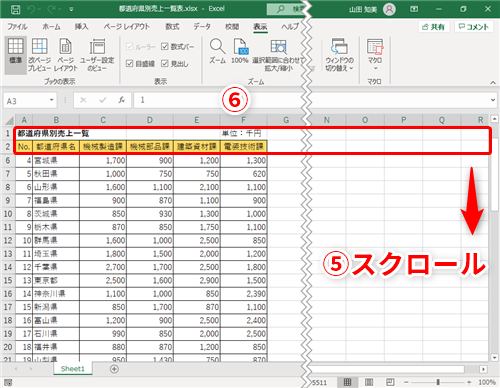
Task: Click the zoom in plus button
Action: tap(469, 382)
